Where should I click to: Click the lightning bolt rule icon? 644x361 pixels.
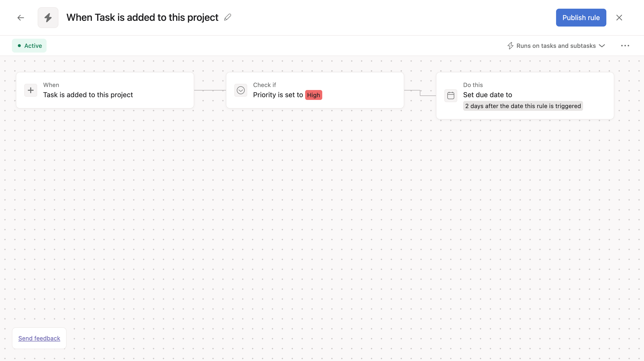[48, 18]
